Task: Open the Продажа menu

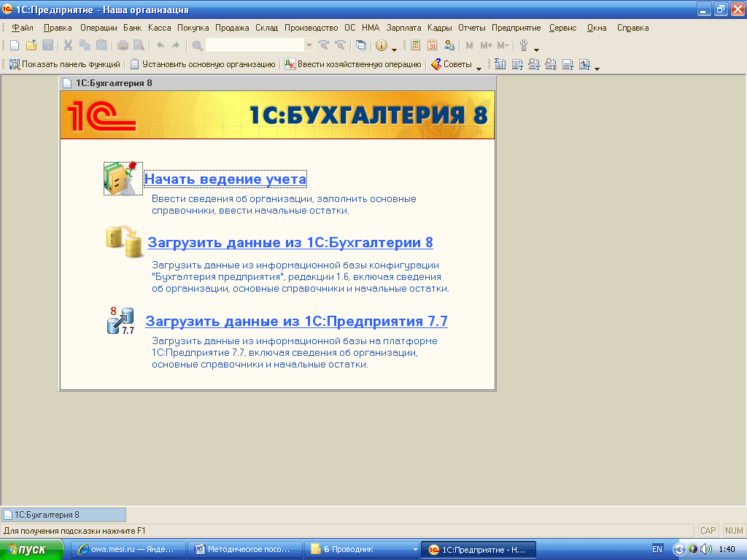Action: (232, 28)
